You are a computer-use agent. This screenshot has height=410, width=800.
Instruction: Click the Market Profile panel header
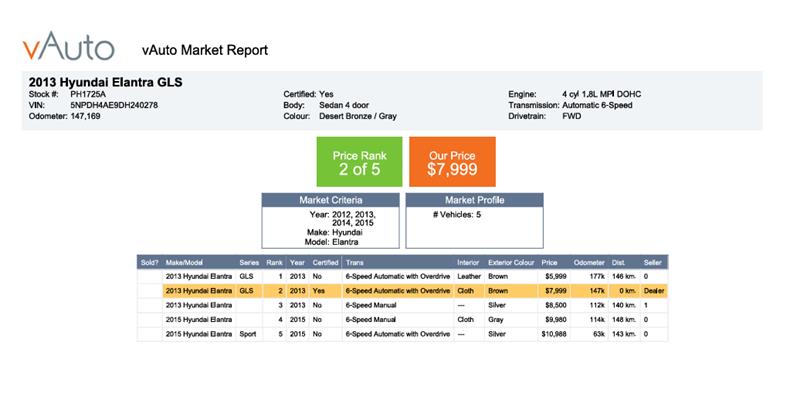tap(474, 200)
